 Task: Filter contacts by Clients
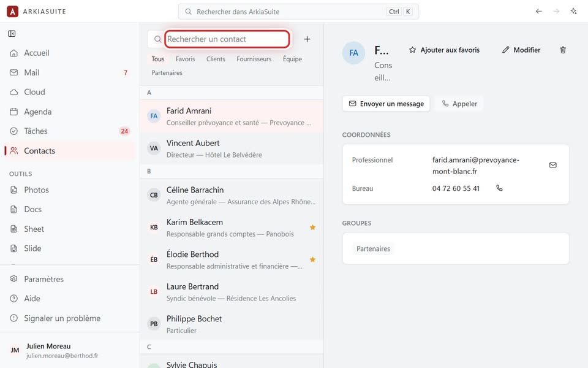[x=216, y=59]
